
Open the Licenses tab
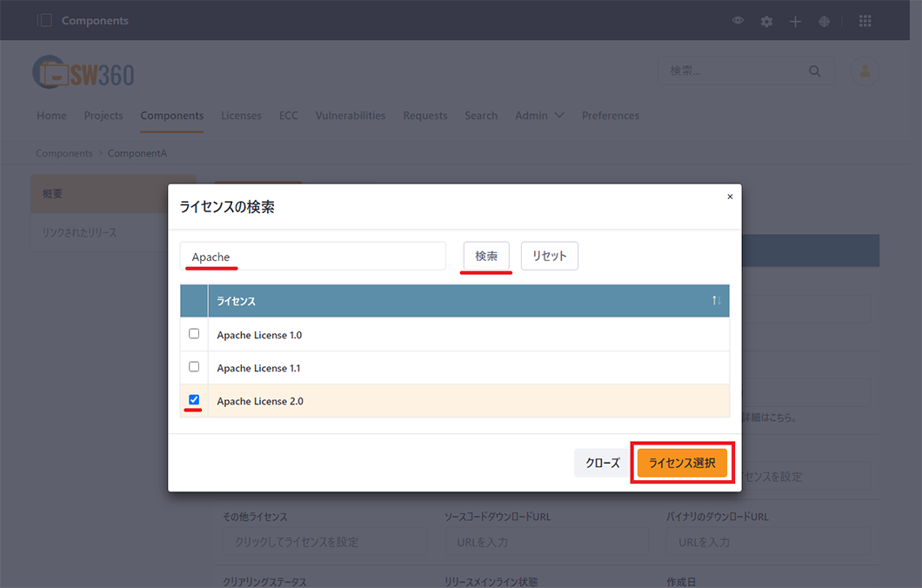241,116
